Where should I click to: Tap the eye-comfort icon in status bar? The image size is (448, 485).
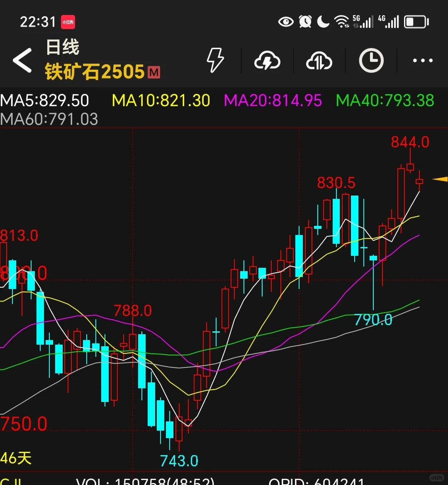(x=286, y=22)
